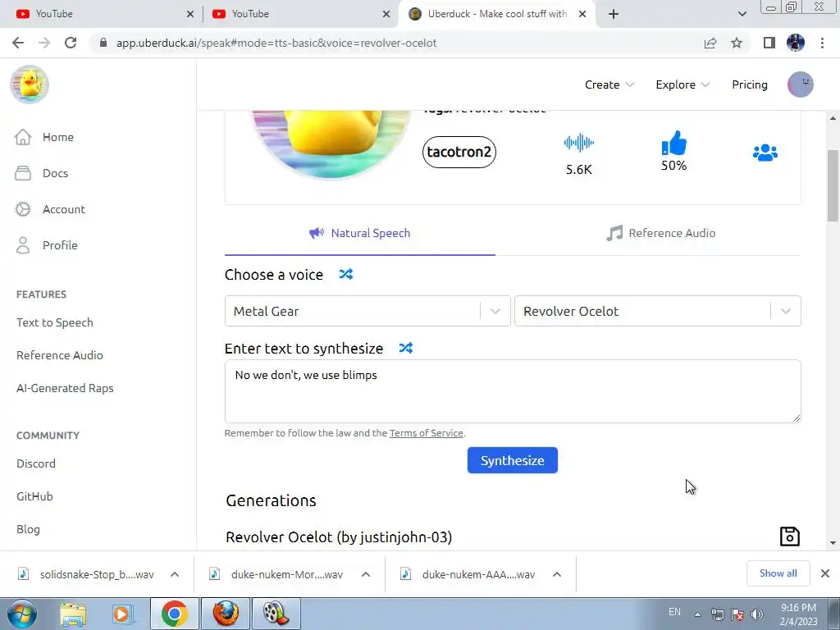Click the Synthesize button
The width and height of the screenshot is (840, 630).
point(512,460)
